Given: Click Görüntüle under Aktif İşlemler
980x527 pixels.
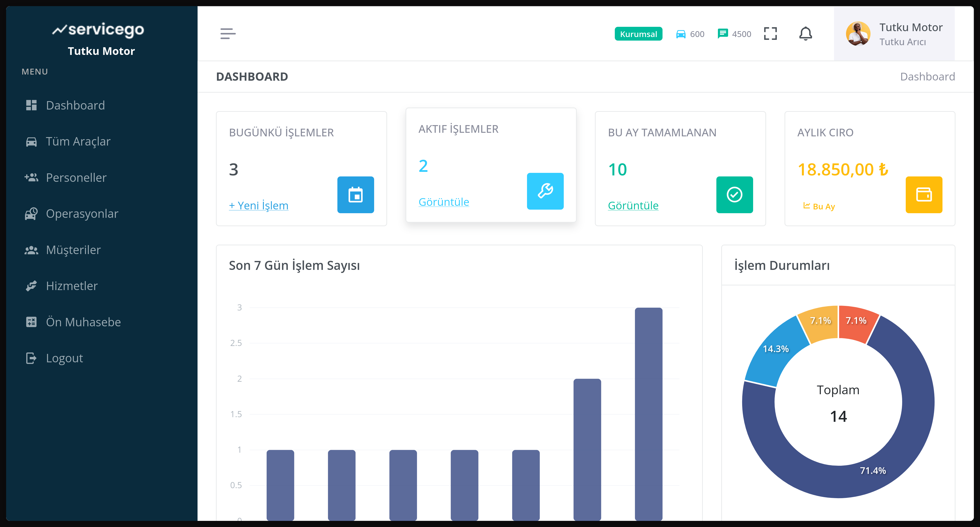Looking at the screenshot, I should [444, 202].
